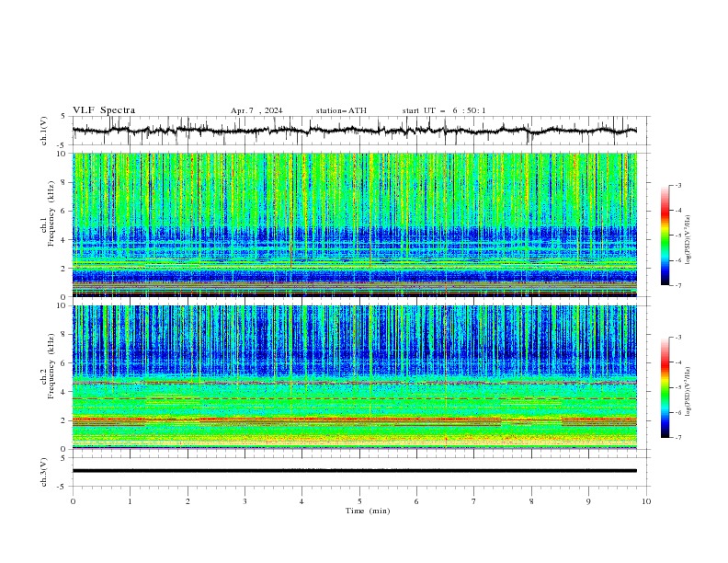Click the "3" tick on the Time axis
The height and width of the screenshot is (563, 728).
245,501
